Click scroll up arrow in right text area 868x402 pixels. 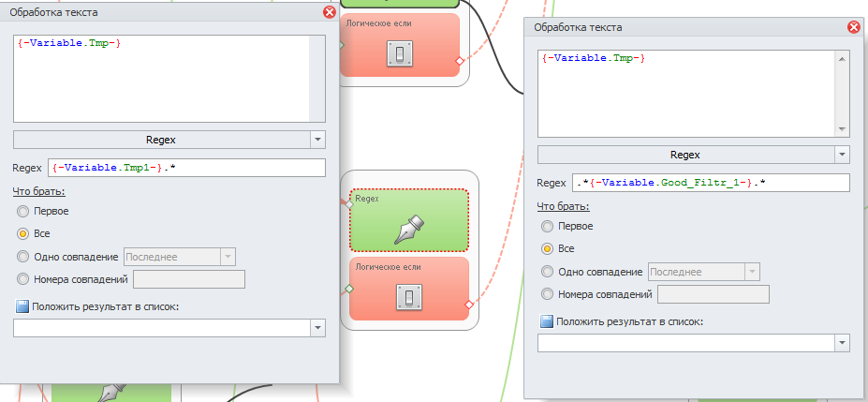click(842, 58)
